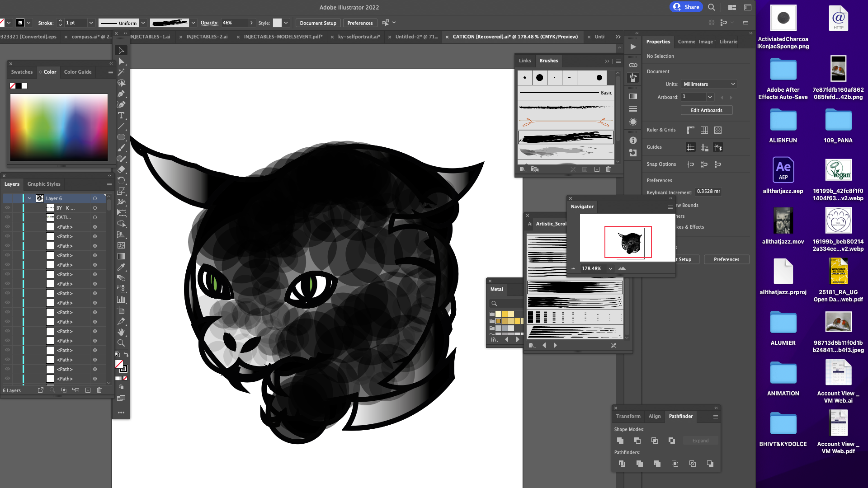Open the Units Millimeters dropdown
868x488 pixels.
pos(709,84)
